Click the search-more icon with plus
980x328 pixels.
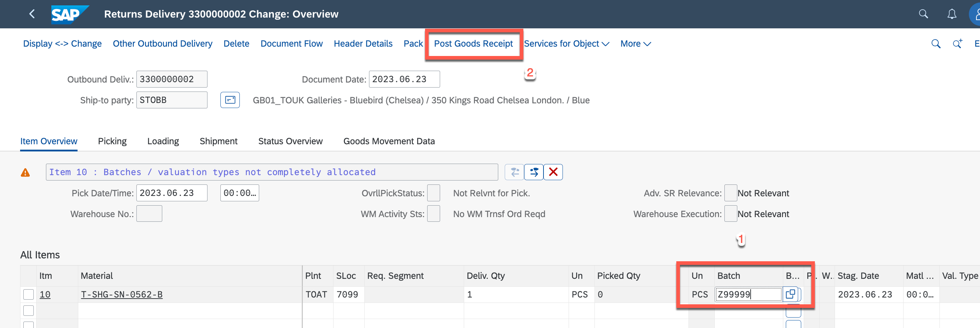point(957,44)
